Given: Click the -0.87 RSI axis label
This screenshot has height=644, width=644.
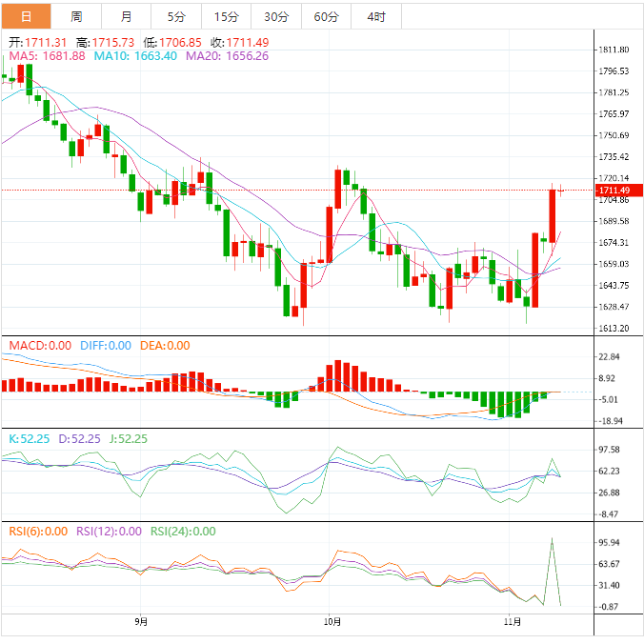Looking at the screenshot, I should point(608,607).
